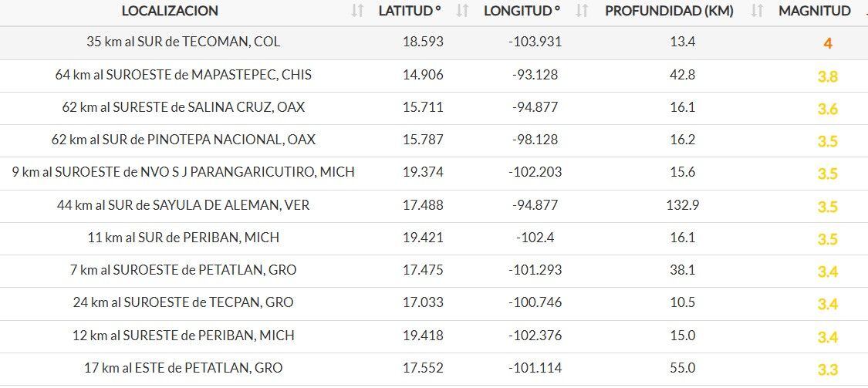Click sort arrows beside LATITUD header
Image resolution: width=868 pixels, height=388 pixels.
pyautogui.click(x=462, y=11)
